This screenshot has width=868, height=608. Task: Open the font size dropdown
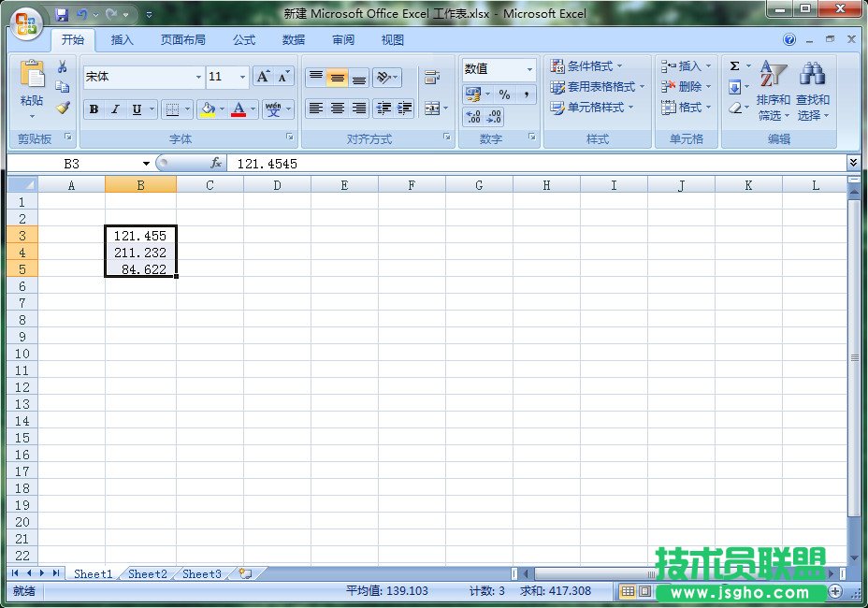click(241, 77)
